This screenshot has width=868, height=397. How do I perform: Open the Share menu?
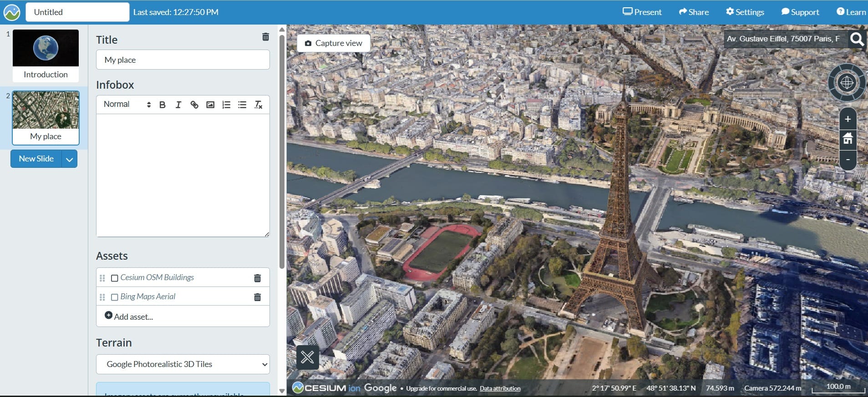pos(694,12)
